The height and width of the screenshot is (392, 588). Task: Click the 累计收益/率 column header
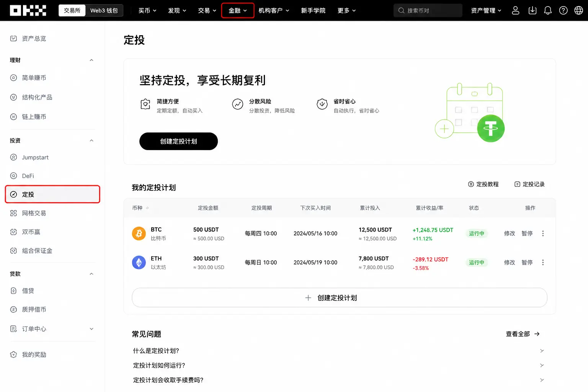tap(430, 208)
